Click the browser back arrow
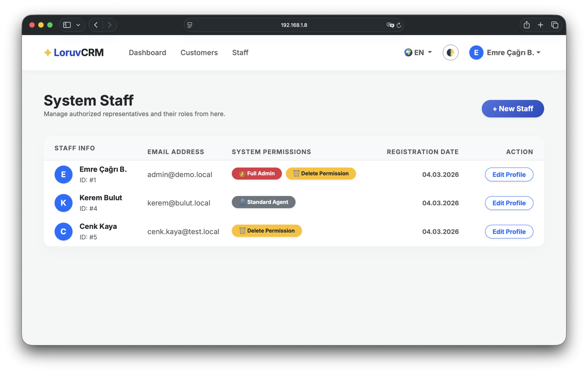The image size is (588, 374). 96,25
